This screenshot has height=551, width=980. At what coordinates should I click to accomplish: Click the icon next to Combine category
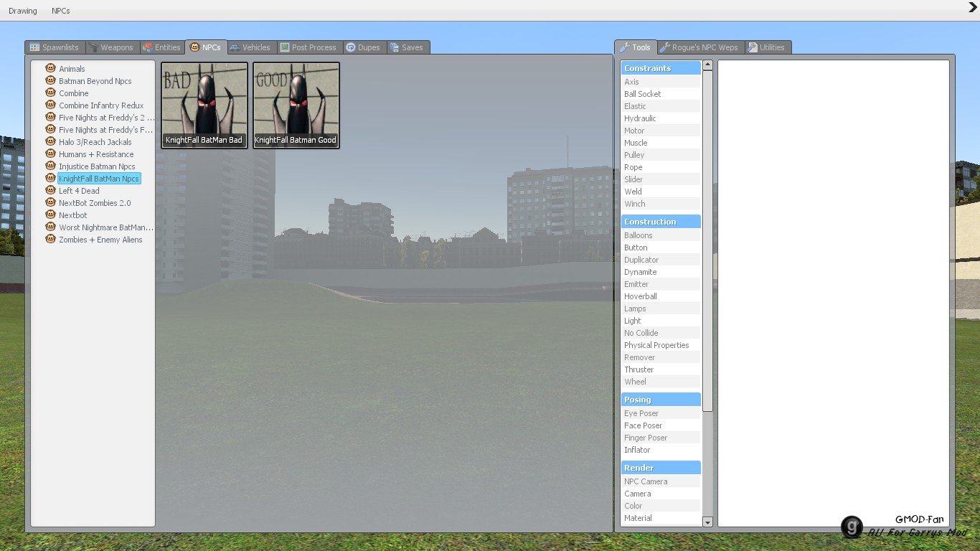[50, 93]
